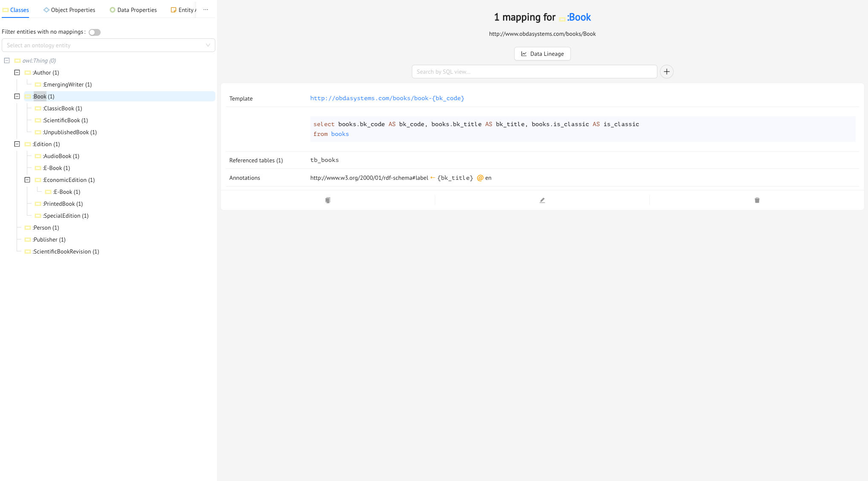Open the book template URL link
The image size is (868, 481).
387,98
